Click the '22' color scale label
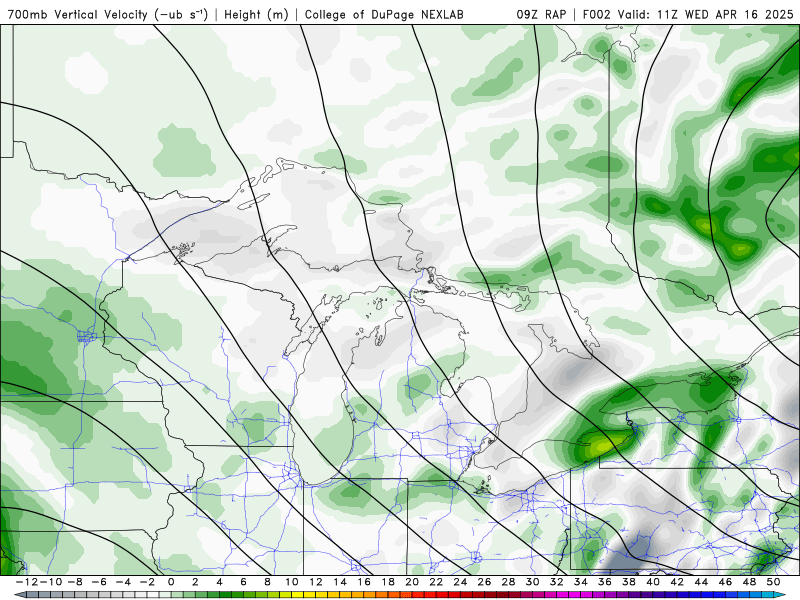 pyautogui.click(x=436, y=582)
